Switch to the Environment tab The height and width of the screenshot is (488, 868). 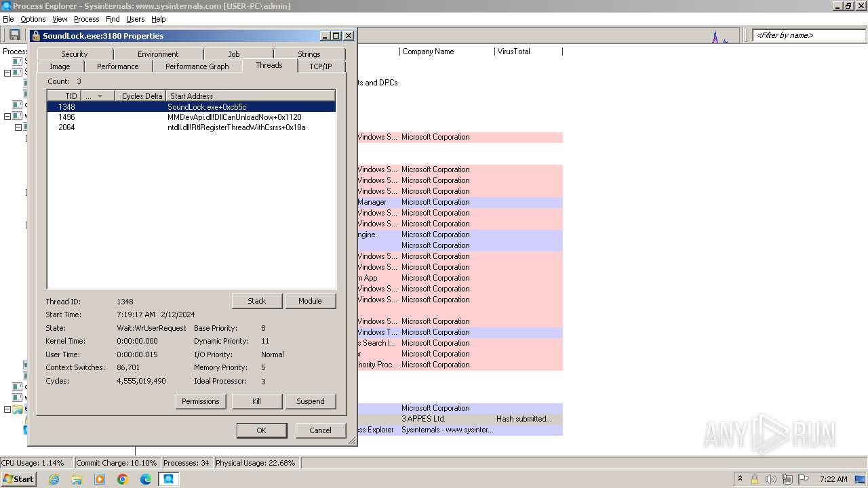(x=158, y=54)
